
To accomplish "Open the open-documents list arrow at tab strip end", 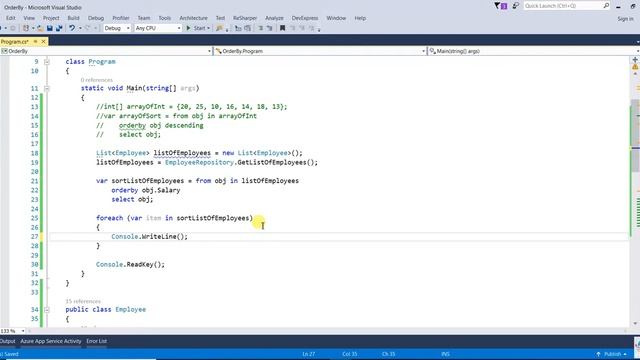I will pos(638,42).
